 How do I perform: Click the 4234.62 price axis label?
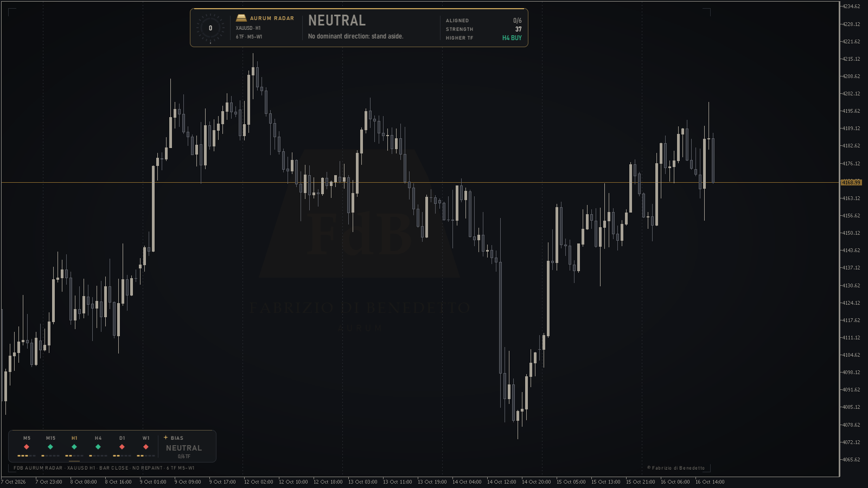(851, 7)
